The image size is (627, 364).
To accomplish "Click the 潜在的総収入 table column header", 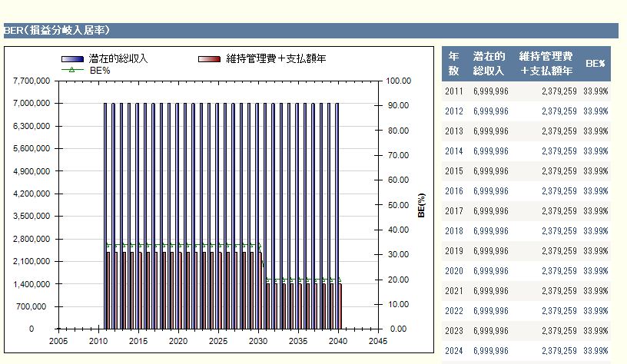I will (x=489, y=64).
